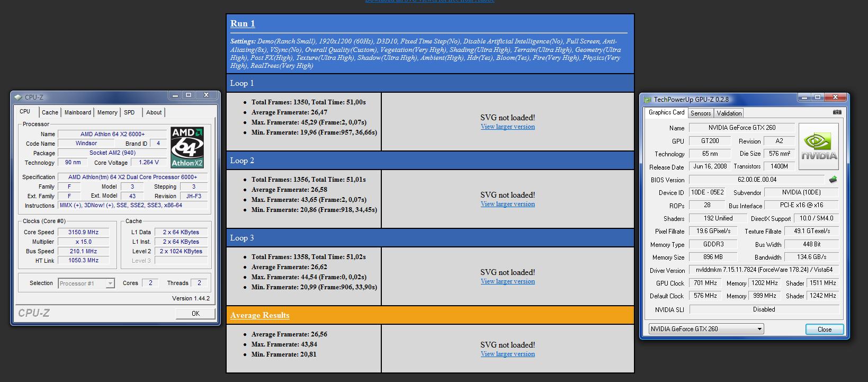Click the Package value Socket AM2 (940)
Image resolution: width=868 pixels, height=382 pixels.
tap(112, 153)
